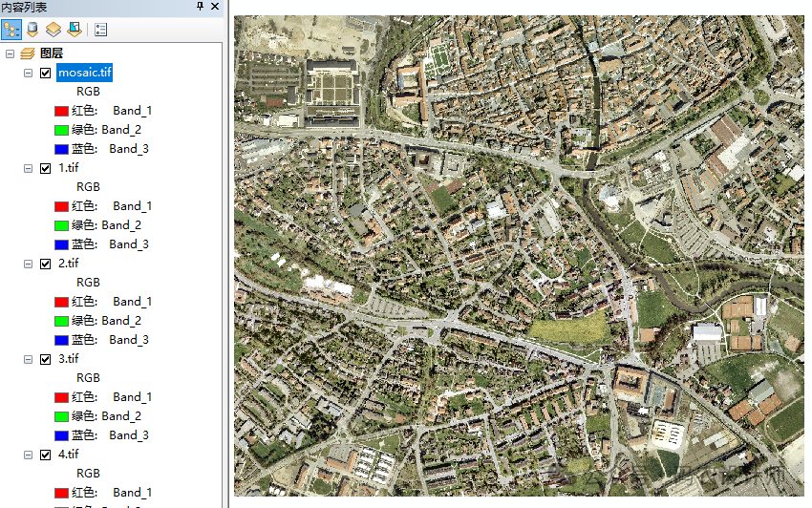Collapse the 2.tif layer entry
Image resolution: width=812 pixels, height=508 pixels.
click(x=28, y=264)
